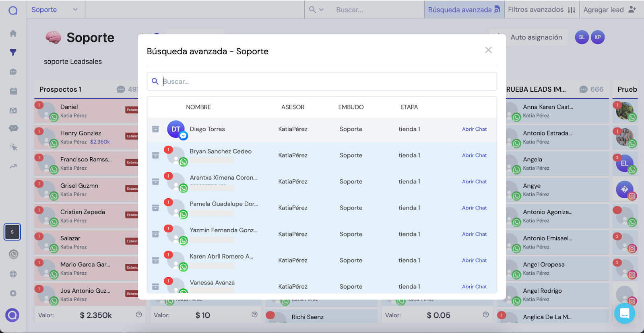Click the analytics trend arrow icon

click(13, 166)
